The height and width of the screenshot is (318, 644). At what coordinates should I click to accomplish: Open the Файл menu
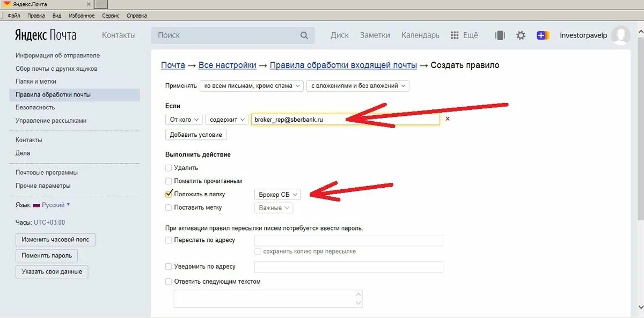(14, 16)
